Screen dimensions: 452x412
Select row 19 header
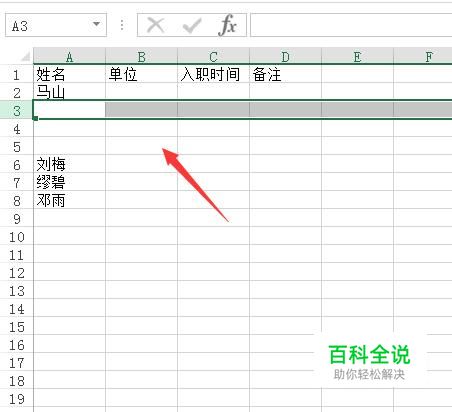click(17, 399)
